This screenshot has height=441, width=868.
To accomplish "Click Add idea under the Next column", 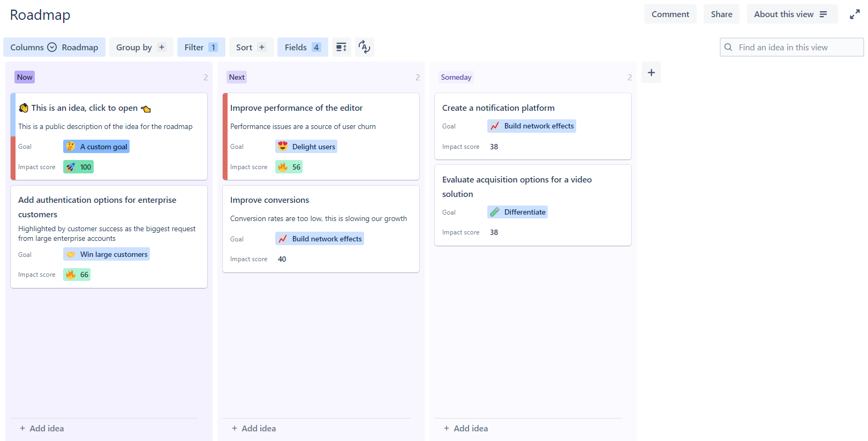I will (254, 428).
